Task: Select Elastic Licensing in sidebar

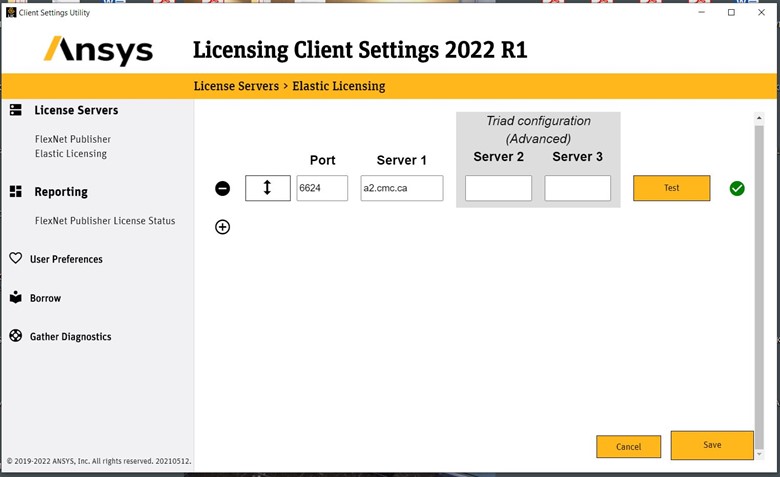Action: point(71,154)
